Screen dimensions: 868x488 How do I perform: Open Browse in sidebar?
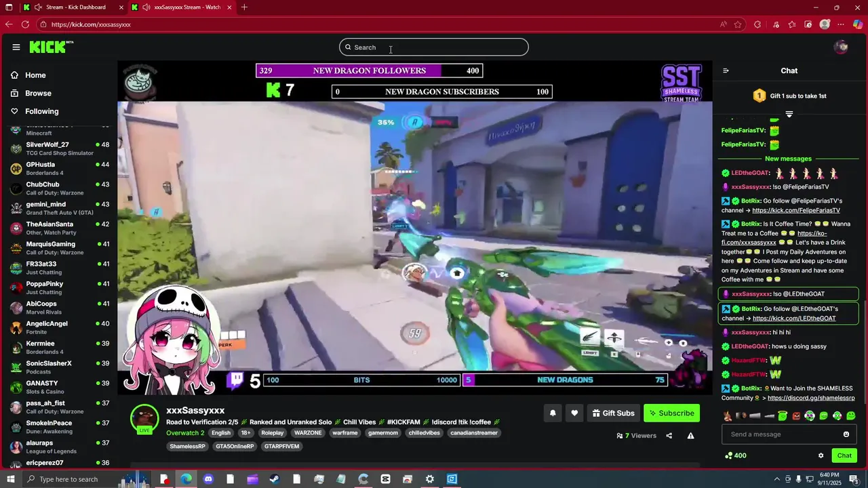[38, 93]
